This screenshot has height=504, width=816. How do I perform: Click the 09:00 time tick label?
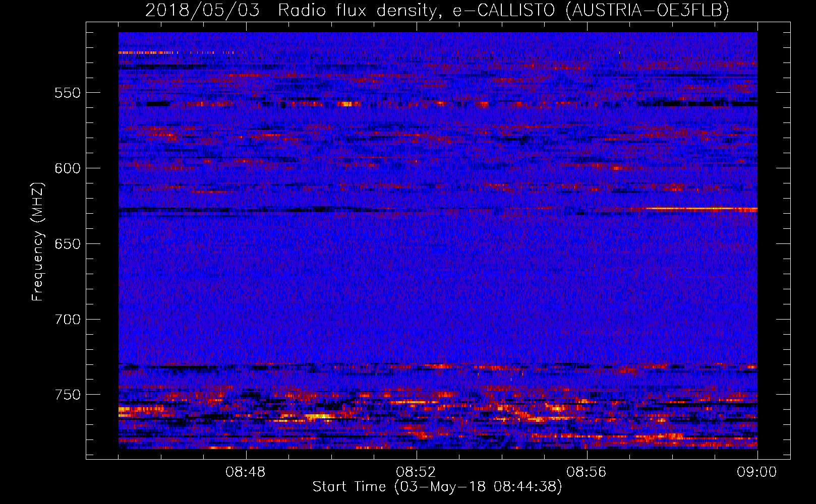point(757,472)
